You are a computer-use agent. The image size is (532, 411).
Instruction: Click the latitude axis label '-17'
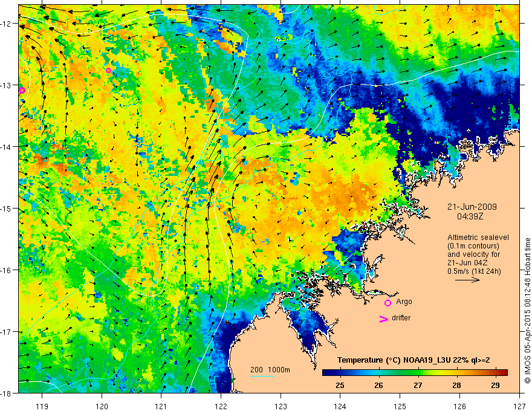(7, 332)
